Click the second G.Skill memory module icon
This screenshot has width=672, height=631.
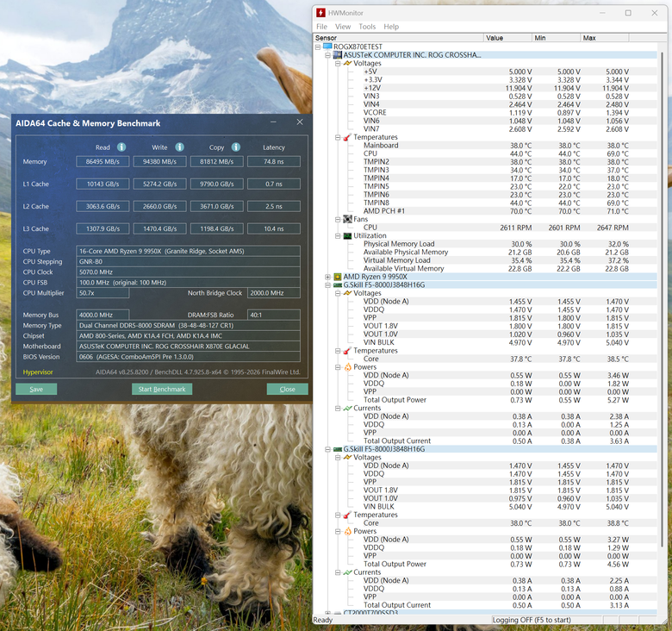338,449
